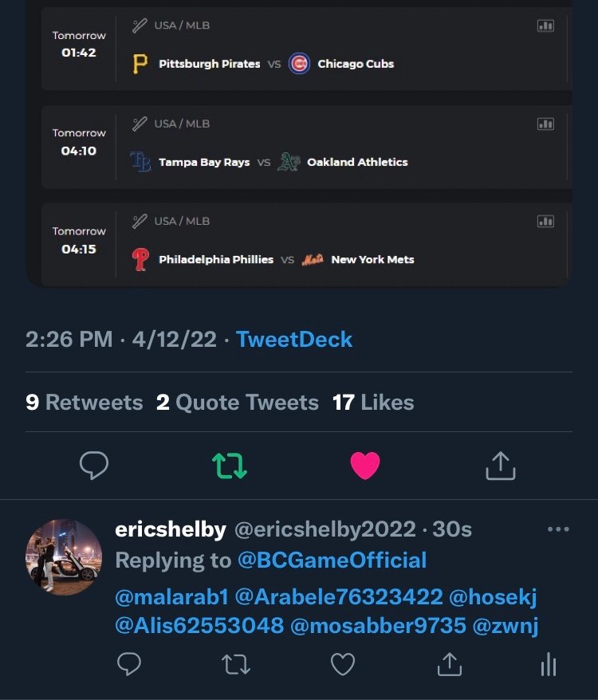598x700 pixels.
Task: Retweet ericshelby's reply
Action: (x=236, y=664)
